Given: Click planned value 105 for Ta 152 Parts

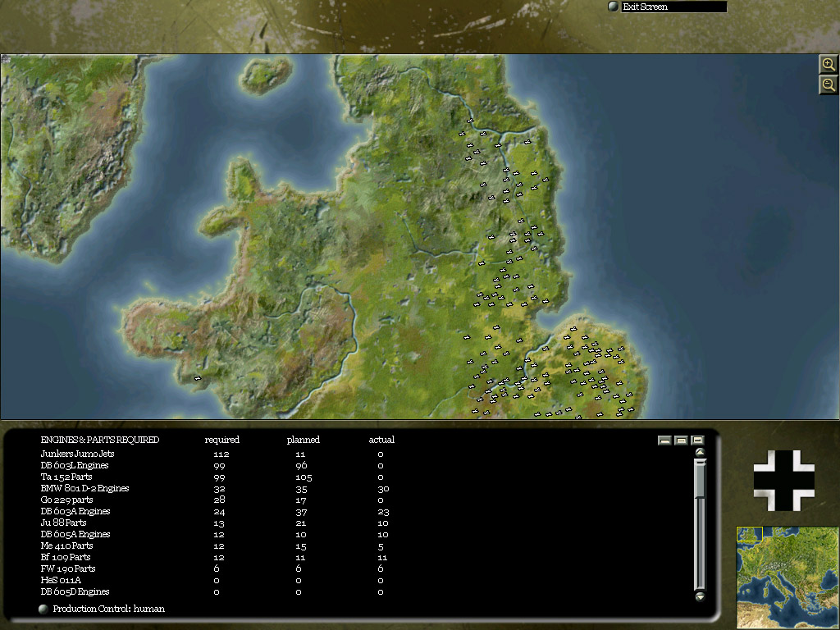Looking at the screenshot, I should (304, 477).
